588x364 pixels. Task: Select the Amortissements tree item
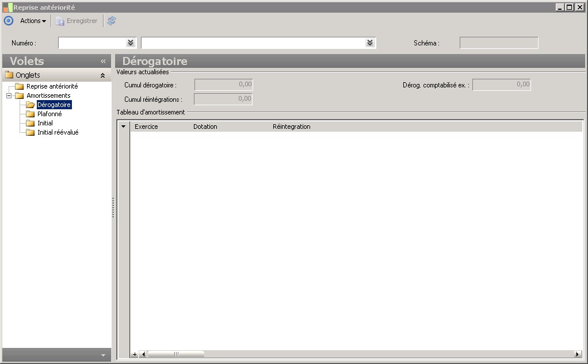[x=48, y=95]
